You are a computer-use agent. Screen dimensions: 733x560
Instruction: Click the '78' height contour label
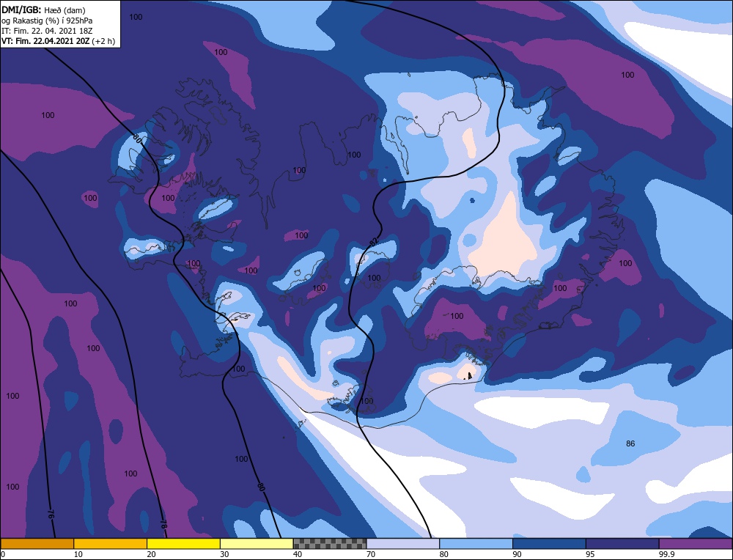coord(163,524)
